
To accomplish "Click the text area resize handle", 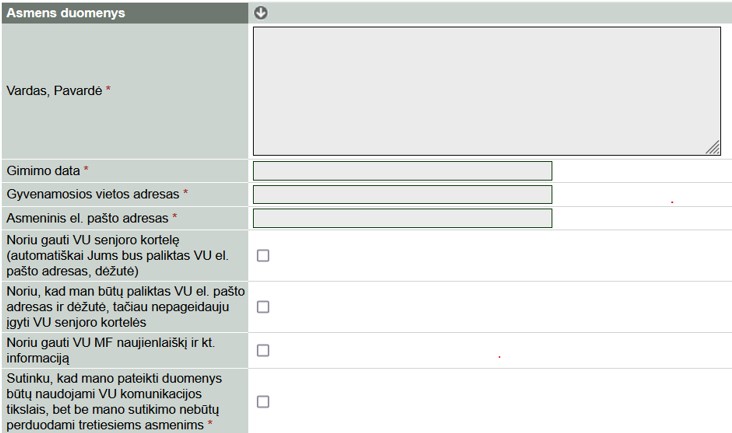I will click(x=713, y=148).
